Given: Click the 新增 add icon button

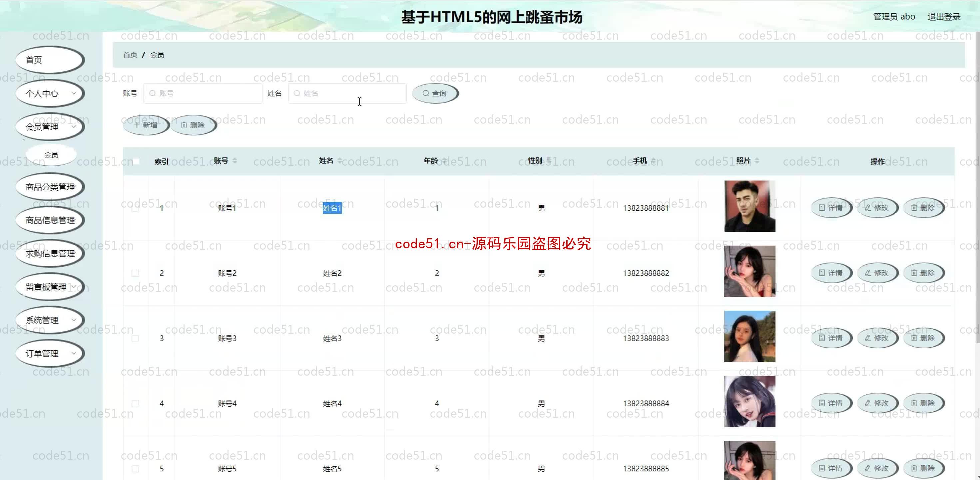Looking at the screenshot, I should [146, 125].
